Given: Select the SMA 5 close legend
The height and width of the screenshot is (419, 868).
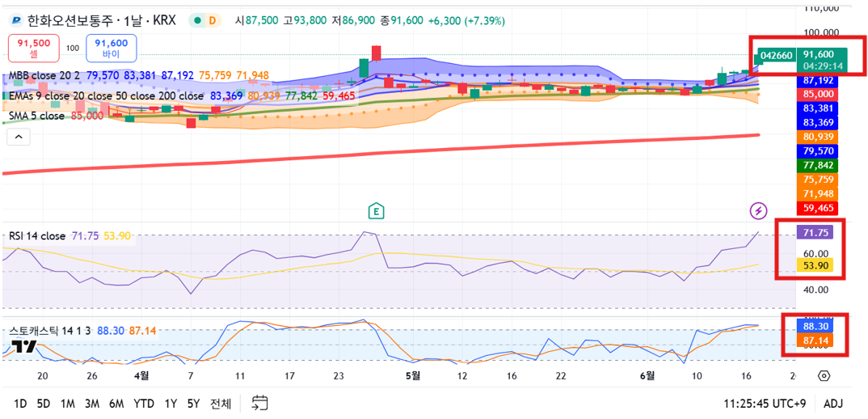Looking at the screenshot, I should pos(36,116).
